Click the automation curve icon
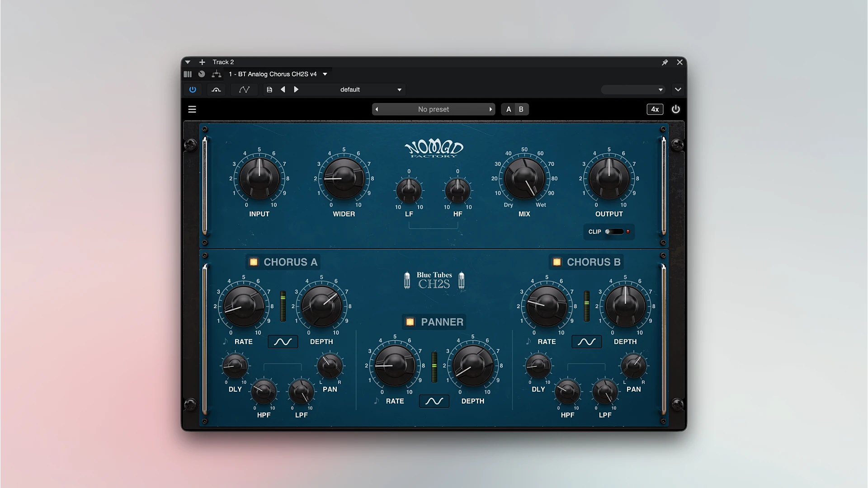Viewport: 868px width, 488px height. (244, 89)
